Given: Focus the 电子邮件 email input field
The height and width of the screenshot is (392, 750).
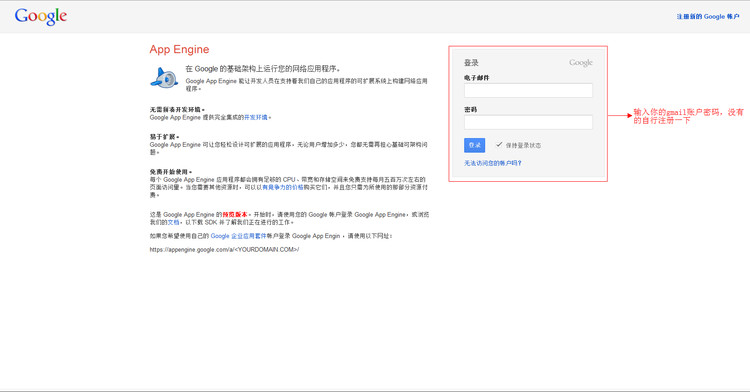Looking at the screenshot, I should tap(528, 90).
